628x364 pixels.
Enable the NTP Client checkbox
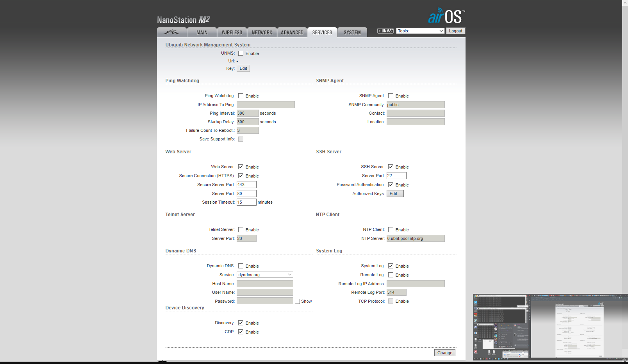(391, 230)
